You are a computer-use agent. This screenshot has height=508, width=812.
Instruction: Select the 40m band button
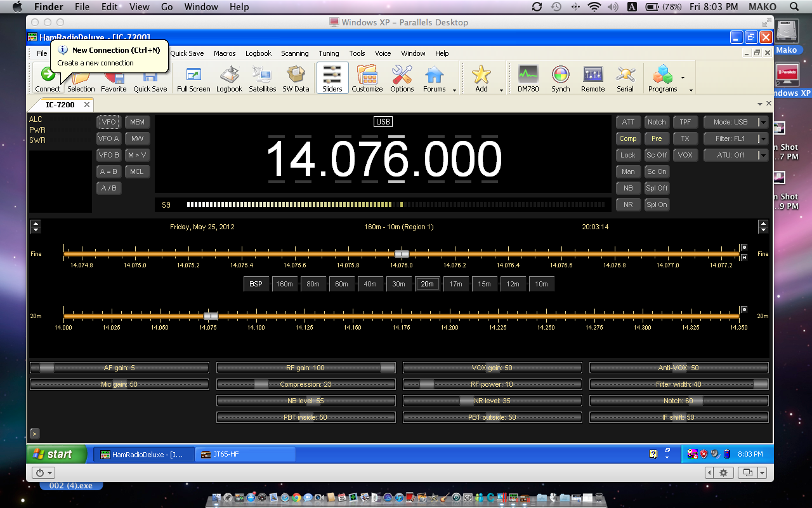click(370, 284)
